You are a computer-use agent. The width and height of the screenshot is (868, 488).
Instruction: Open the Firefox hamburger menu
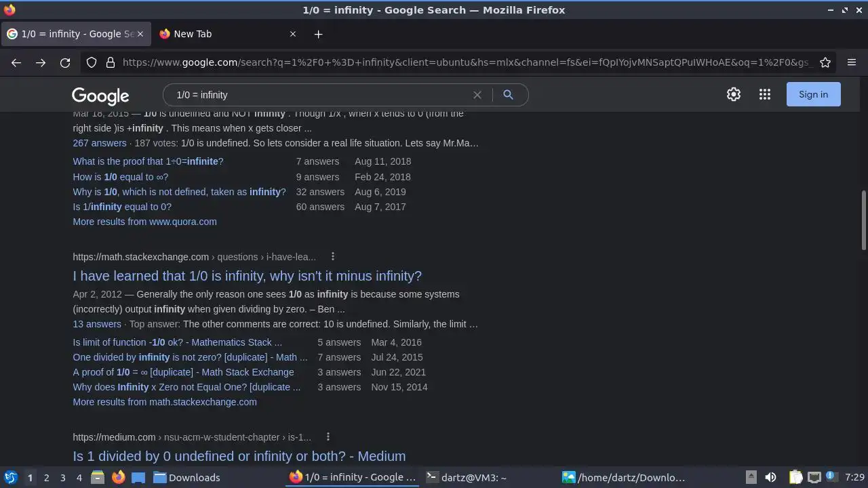click(x=852, y=62)
